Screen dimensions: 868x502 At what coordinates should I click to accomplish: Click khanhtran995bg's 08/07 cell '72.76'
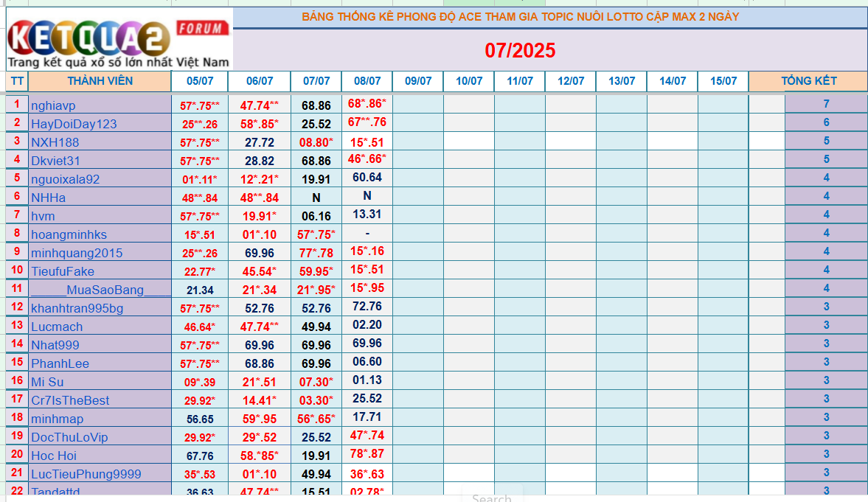367,307
